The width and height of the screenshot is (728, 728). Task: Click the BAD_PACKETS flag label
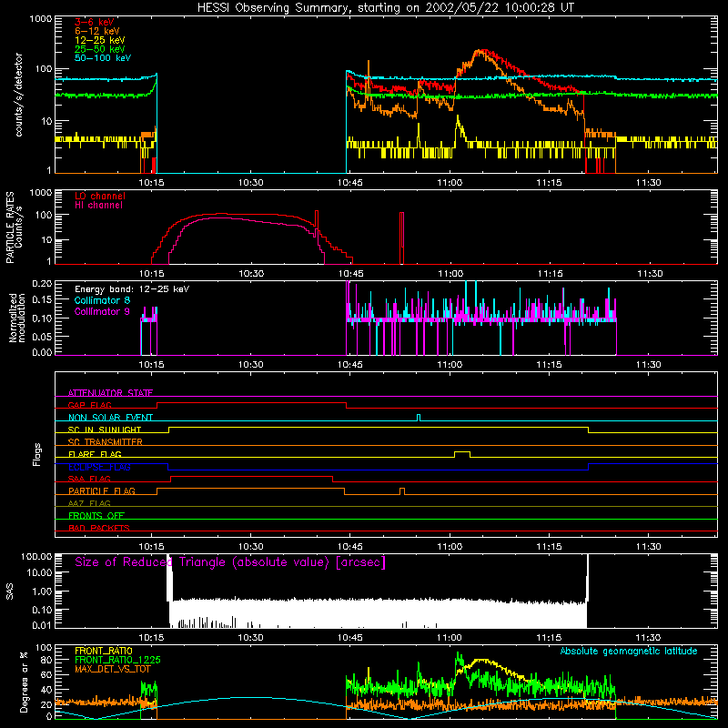(99, 528)
